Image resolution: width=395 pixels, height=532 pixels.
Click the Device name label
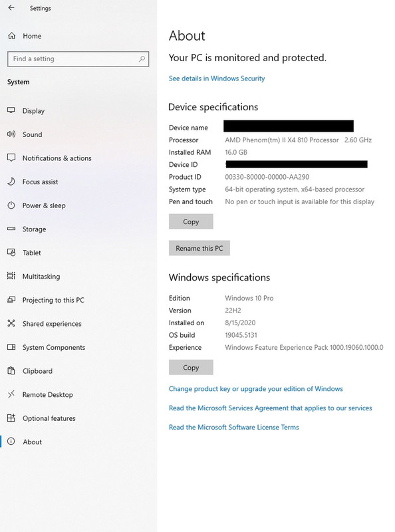tap(188, 128)
